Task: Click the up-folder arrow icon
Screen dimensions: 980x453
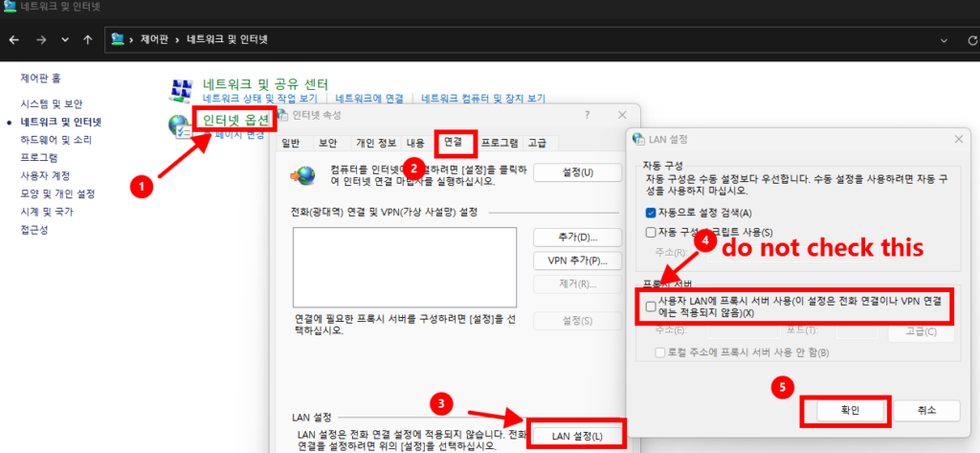Action: 87,39
